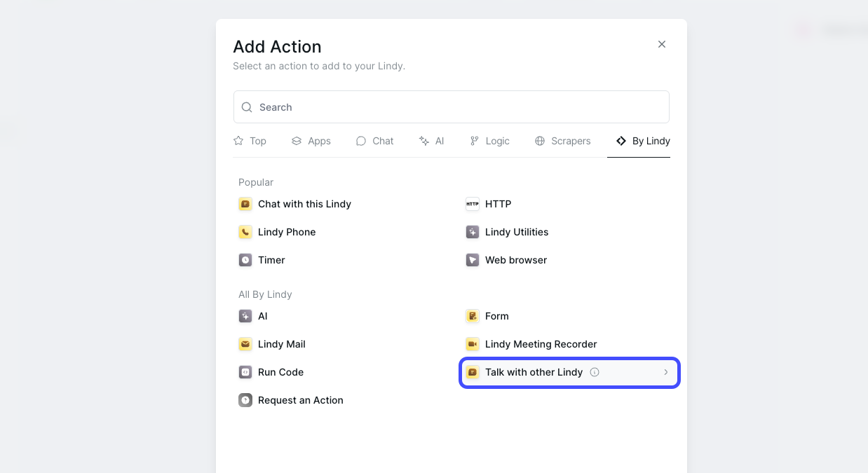Image resolution: width=868 pixels, height=473 pixels.
Task: Switch to the Top tab
Action: (250, 141)
